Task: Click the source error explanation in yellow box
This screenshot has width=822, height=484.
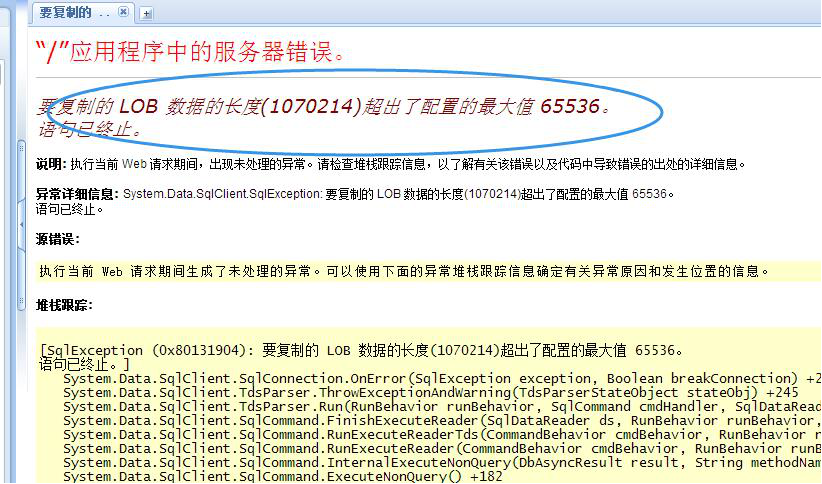Action: click(x=404, y=271)
